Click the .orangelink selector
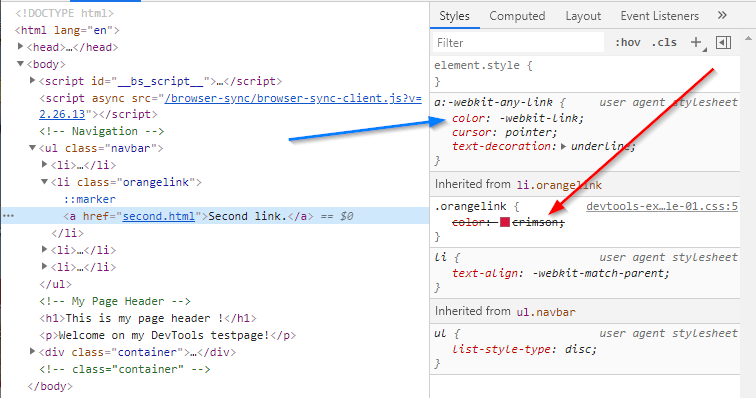Screen dimensions: 756x398 470,206
